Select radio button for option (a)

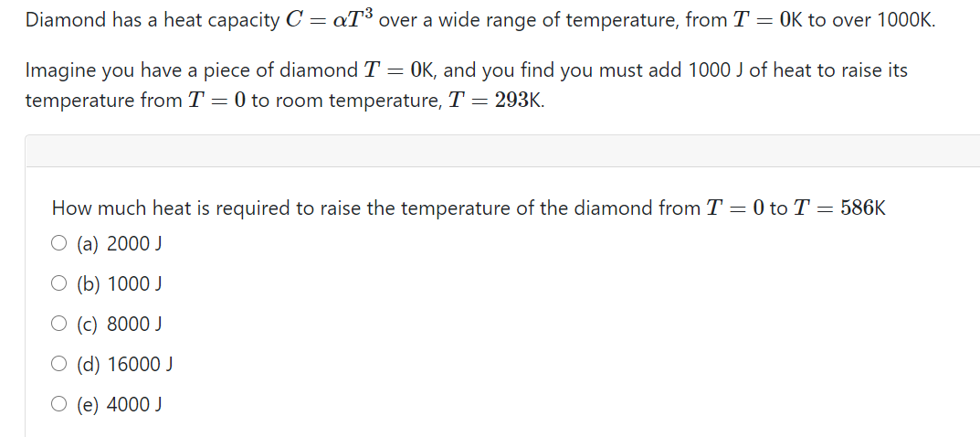coord(58,243)
